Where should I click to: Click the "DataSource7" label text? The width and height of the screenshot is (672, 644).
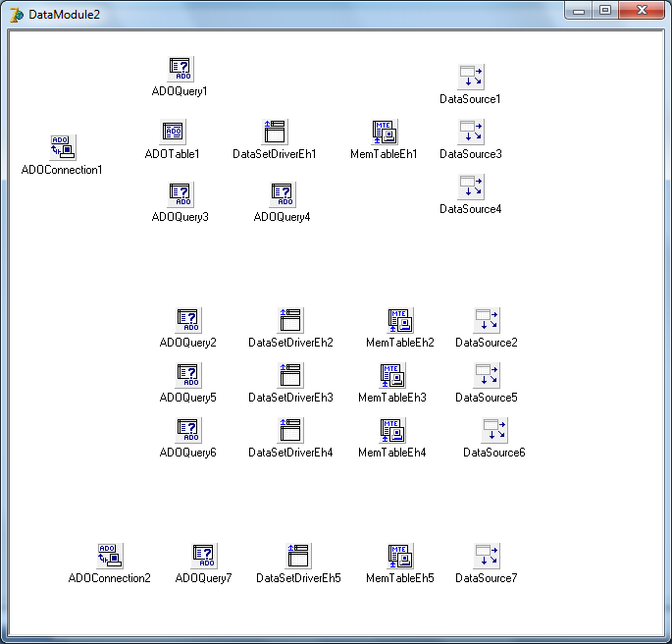(x=487, y=578)
